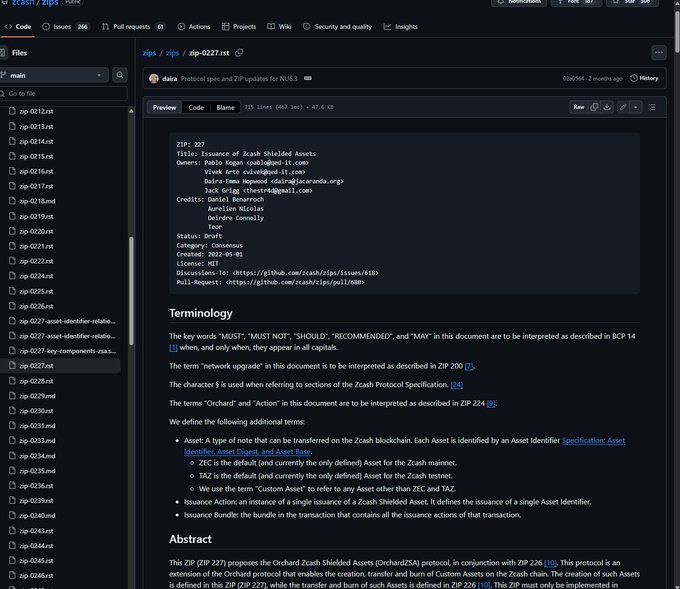
Task: Open the file History
Action: click(644, 78)
